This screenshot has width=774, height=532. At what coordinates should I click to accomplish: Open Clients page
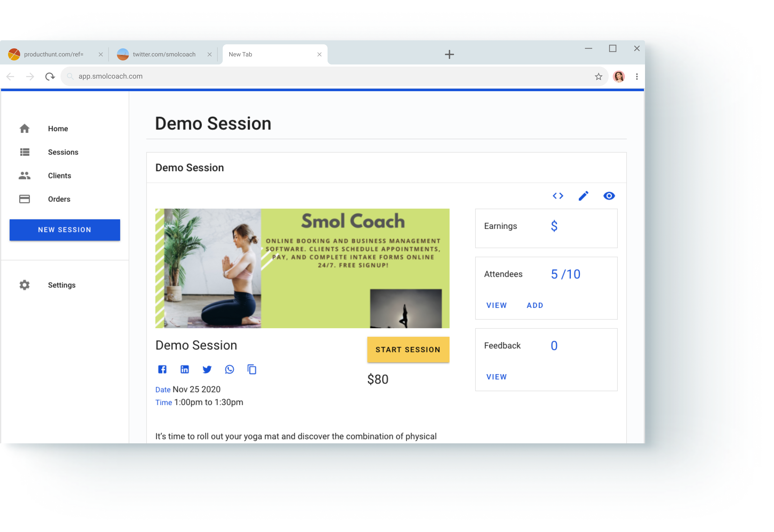pos(59,176)
